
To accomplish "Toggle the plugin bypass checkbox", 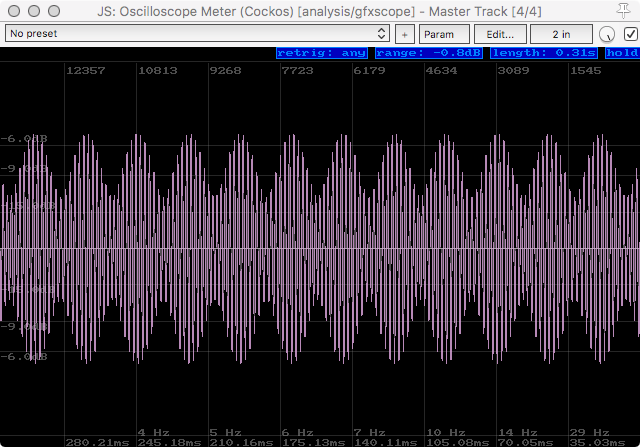I will tap(630, 33).
